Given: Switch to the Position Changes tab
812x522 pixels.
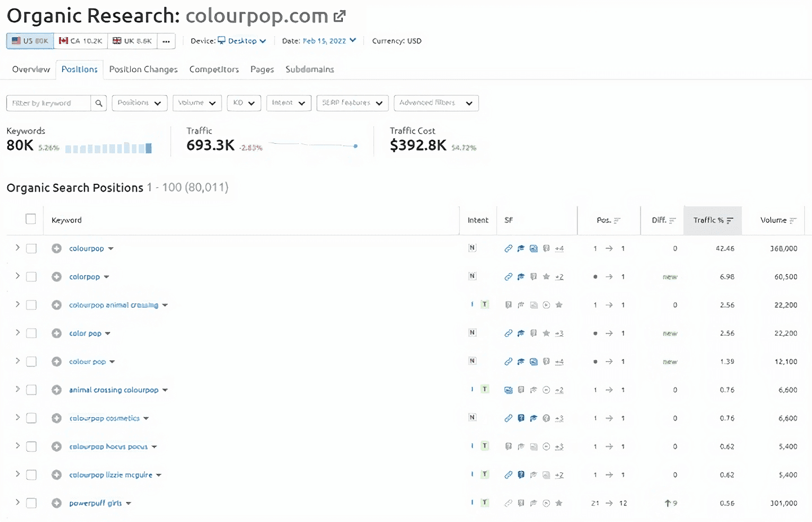Looking at the screenshot, I should 143,69.
